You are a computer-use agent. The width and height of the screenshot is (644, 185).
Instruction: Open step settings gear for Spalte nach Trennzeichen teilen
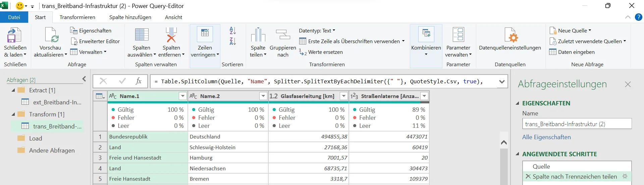click(625, 176)
